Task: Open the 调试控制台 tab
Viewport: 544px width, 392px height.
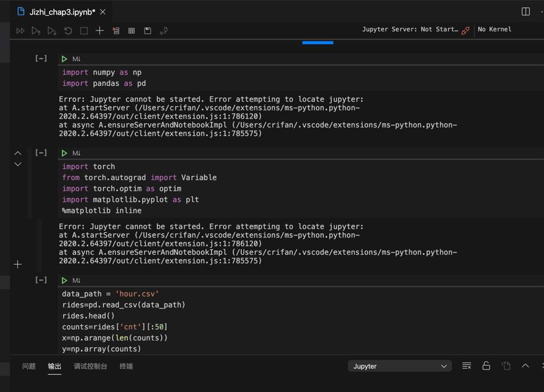Action: (x=90, y=366)
